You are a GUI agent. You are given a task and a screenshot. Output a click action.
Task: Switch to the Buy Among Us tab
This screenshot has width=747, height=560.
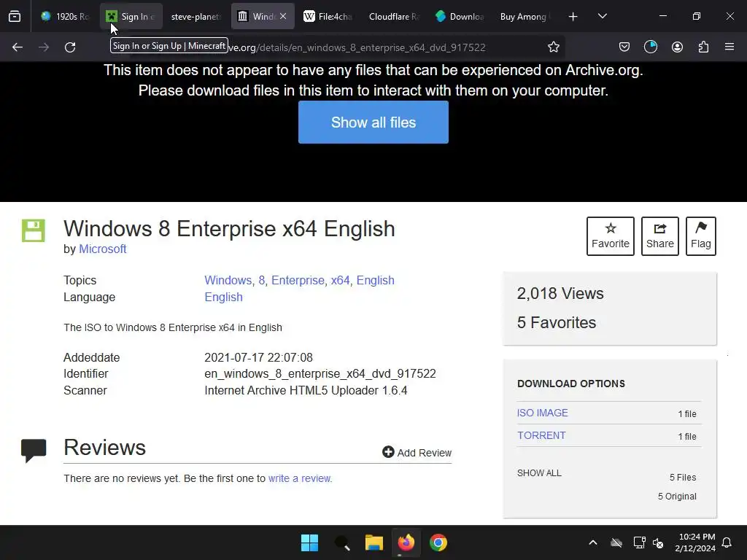tap(525, 16)
